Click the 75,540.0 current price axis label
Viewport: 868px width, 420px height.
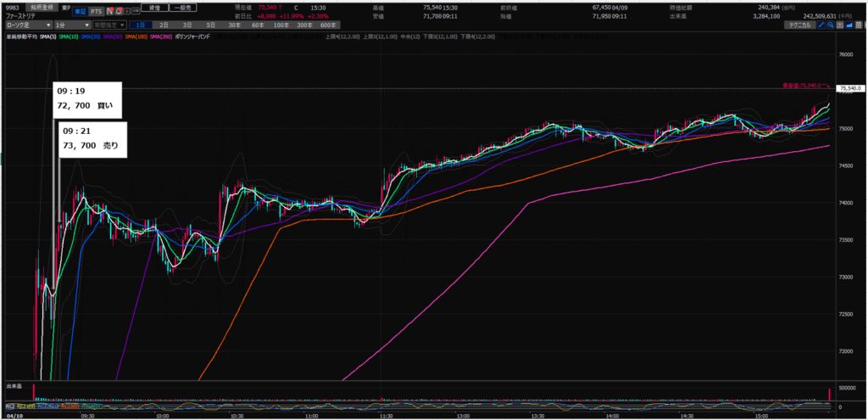(x=849, y=88)
